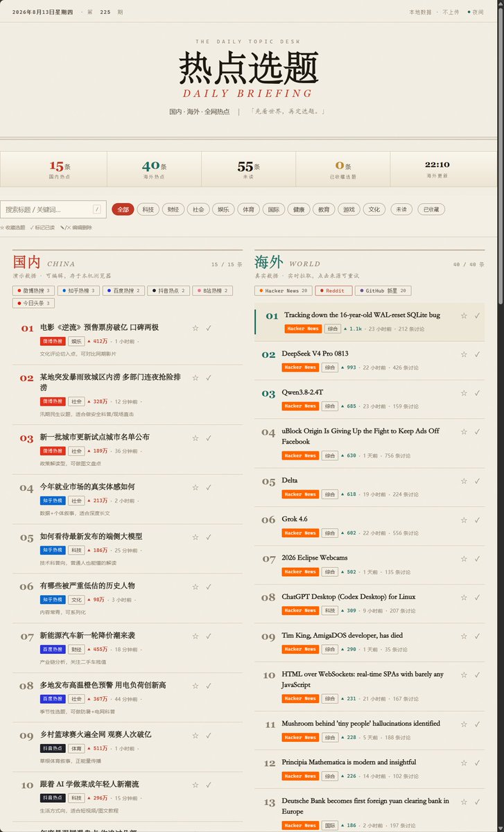The image size is (504, 832).
Task: Mark Delta story as read
Action: pos(477,481)
